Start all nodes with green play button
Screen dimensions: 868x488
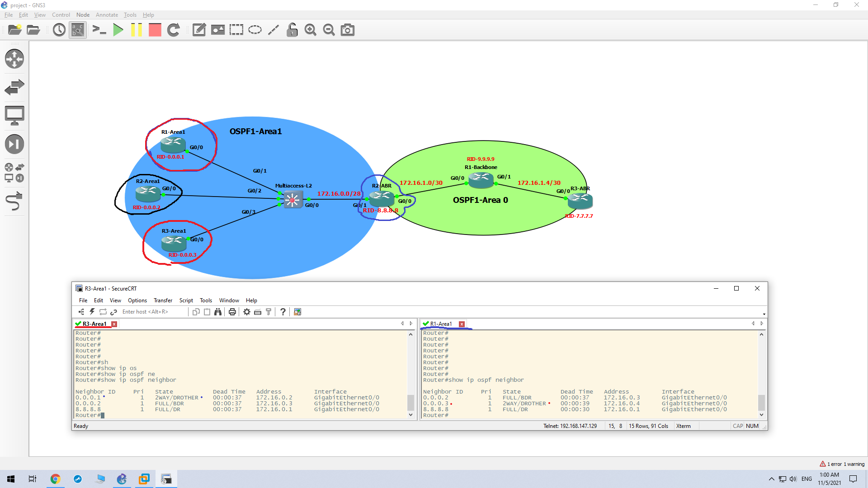coord(118,30)
